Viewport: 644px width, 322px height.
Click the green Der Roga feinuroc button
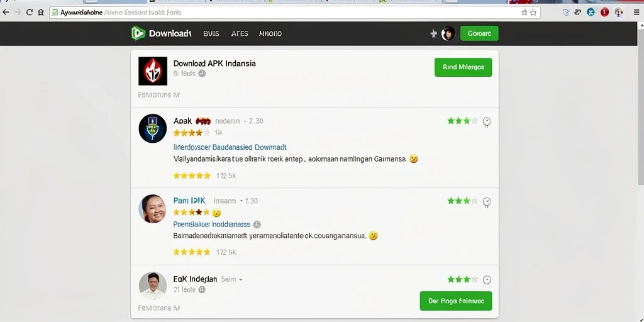click(x=456, y=301)
